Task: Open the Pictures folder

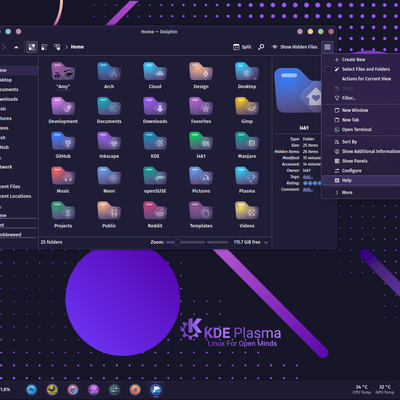Action: (x=201, y=180)
